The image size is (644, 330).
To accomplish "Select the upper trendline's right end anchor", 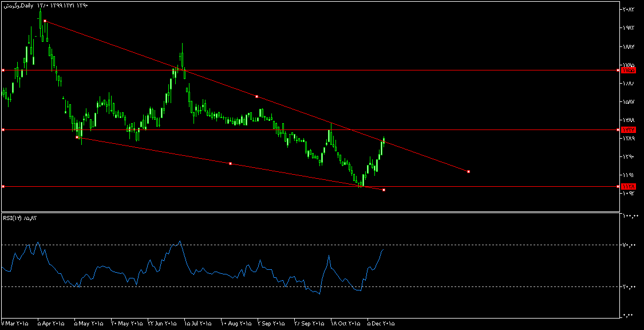I will (469, 171).
